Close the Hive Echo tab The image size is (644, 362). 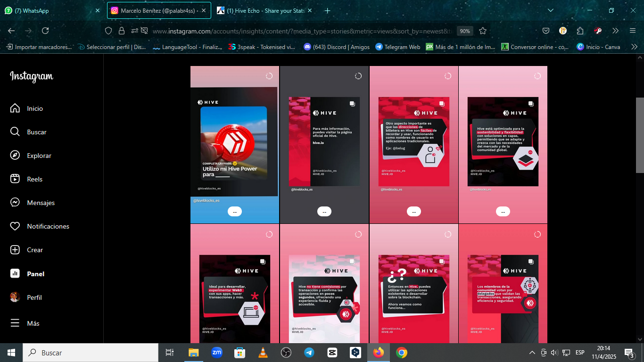(311, 10)
